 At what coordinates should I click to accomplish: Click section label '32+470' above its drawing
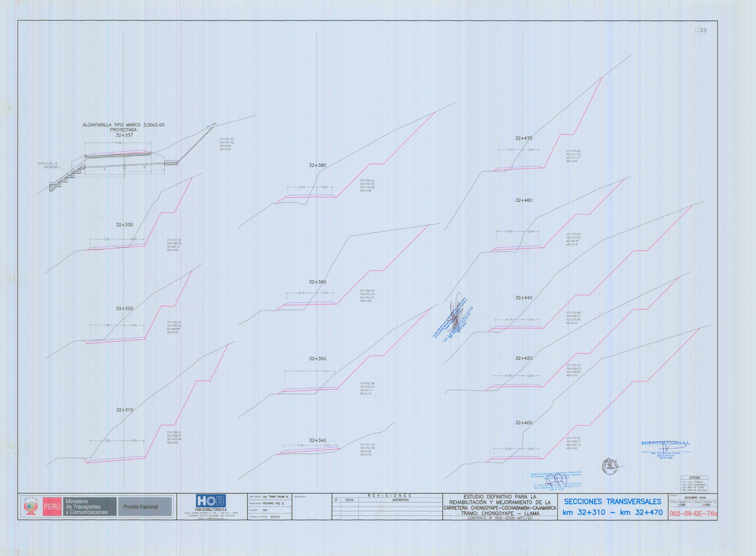524,138
